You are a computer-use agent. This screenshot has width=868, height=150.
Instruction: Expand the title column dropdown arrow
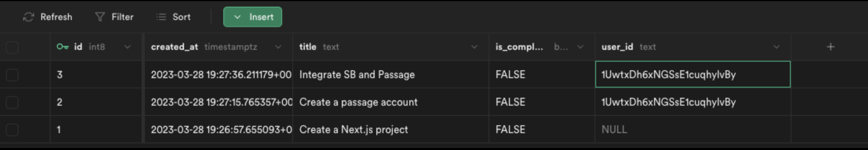click(x=474, y=47)
